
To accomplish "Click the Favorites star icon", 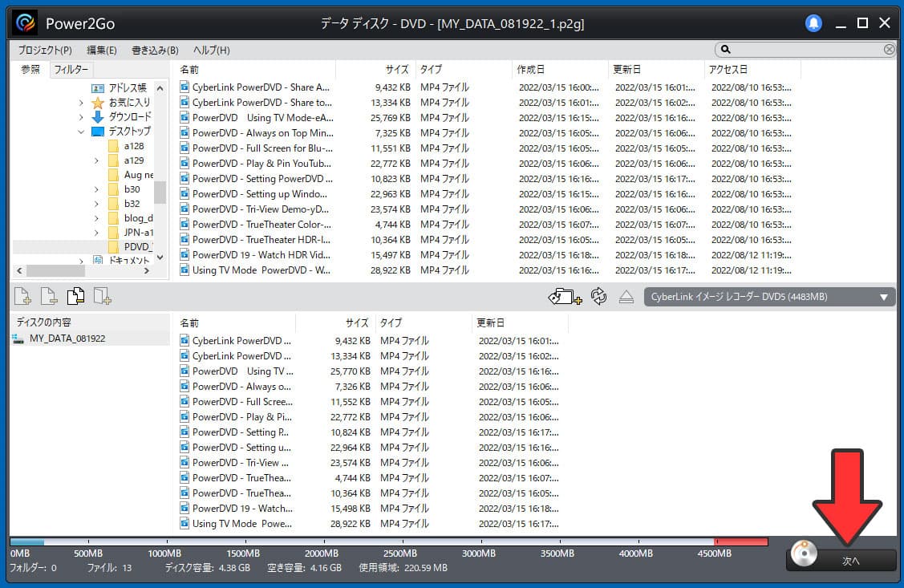I will (98, 103).
